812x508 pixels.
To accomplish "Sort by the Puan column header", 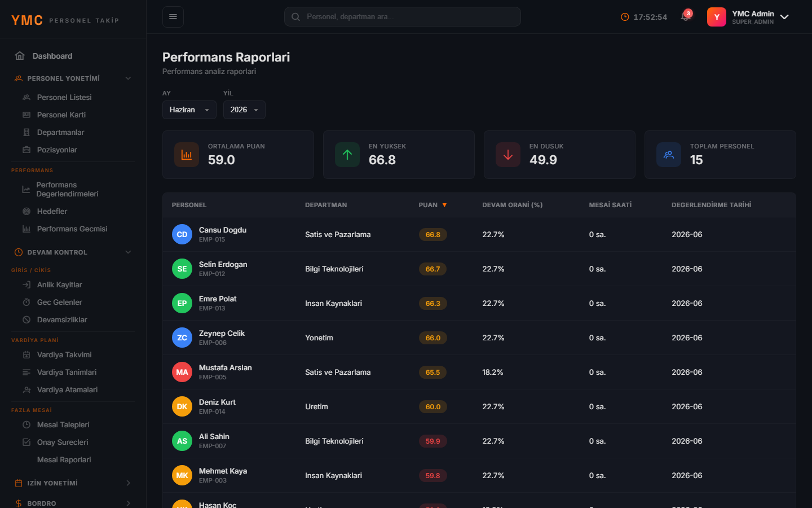I will pos(433,205).
